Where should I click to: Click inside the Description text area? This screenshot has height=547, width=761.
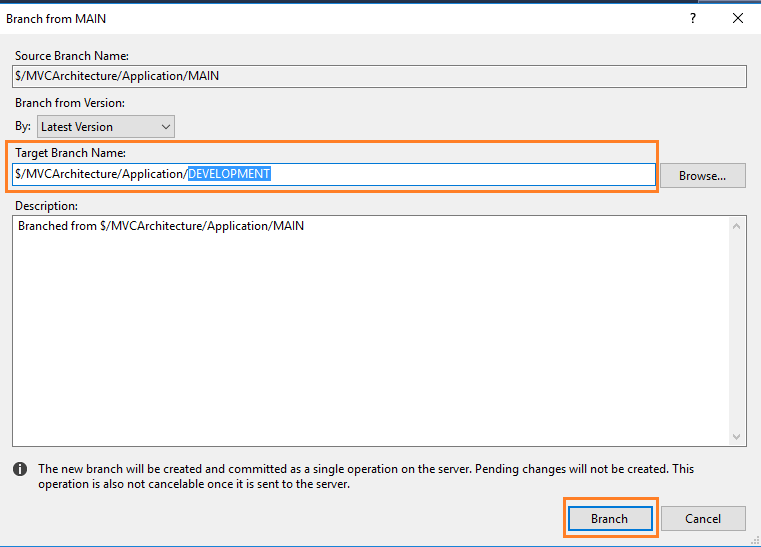pyautogui.click(x=371, y=331)
